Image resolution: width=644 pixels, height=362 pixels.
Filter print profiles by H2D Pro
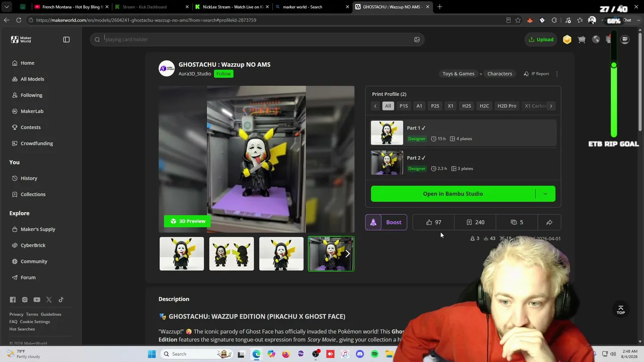[507, 106]
